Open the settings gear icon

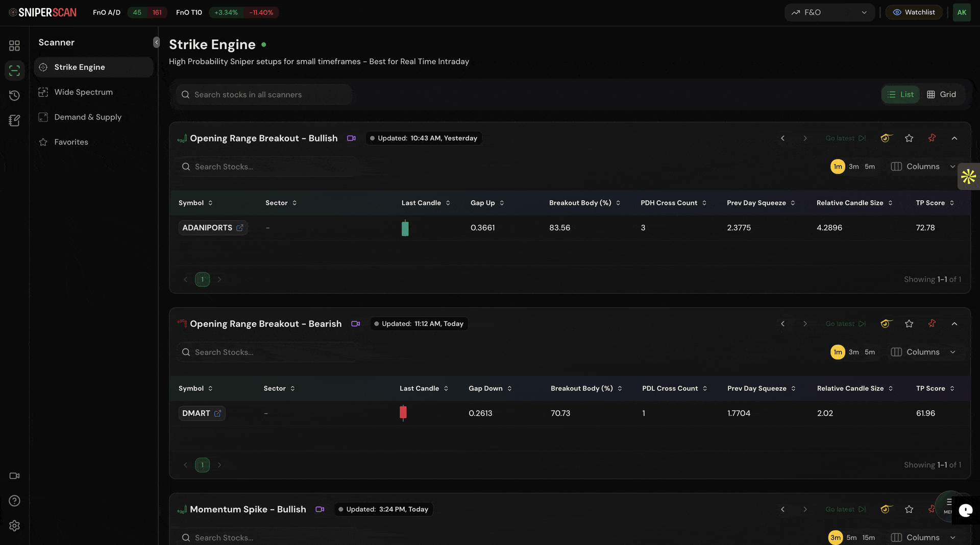[14, 526]
